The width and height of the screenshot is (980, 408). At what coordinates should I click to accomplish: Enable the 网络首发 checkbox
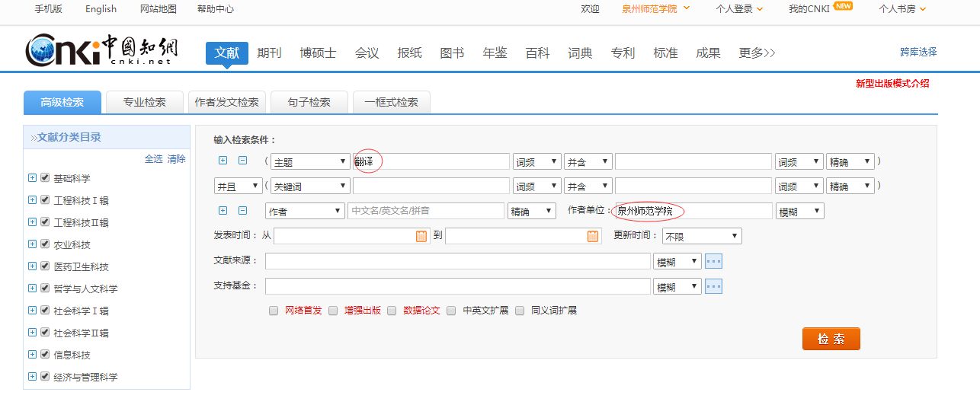click(274, 311)
